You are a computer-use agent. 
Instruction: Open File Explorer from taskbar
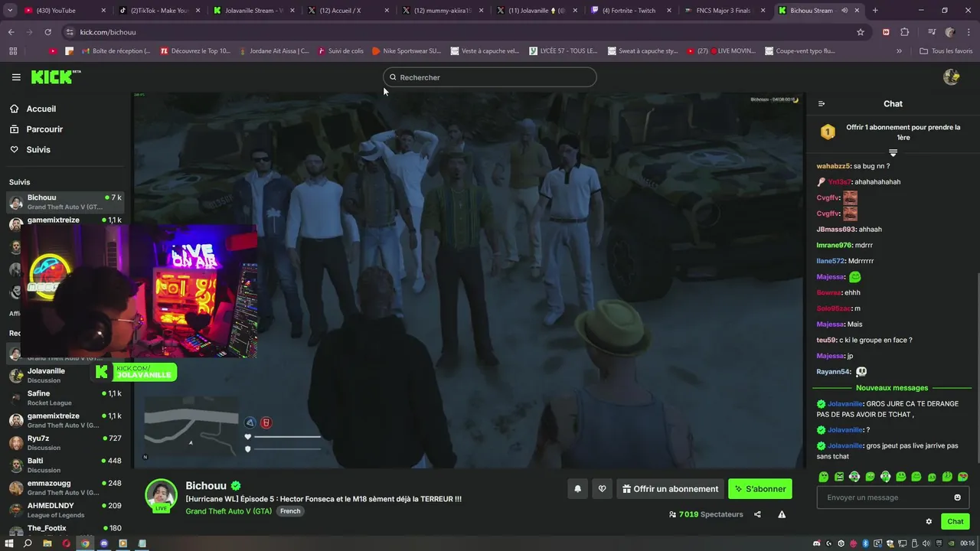(x=47, y=543)
